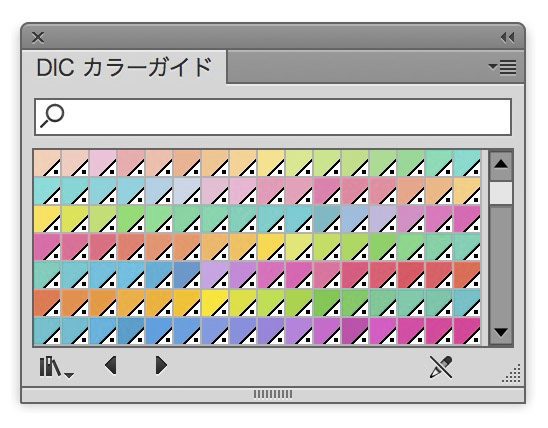Select the yellow swatch in the sixth row

[215, 303]
